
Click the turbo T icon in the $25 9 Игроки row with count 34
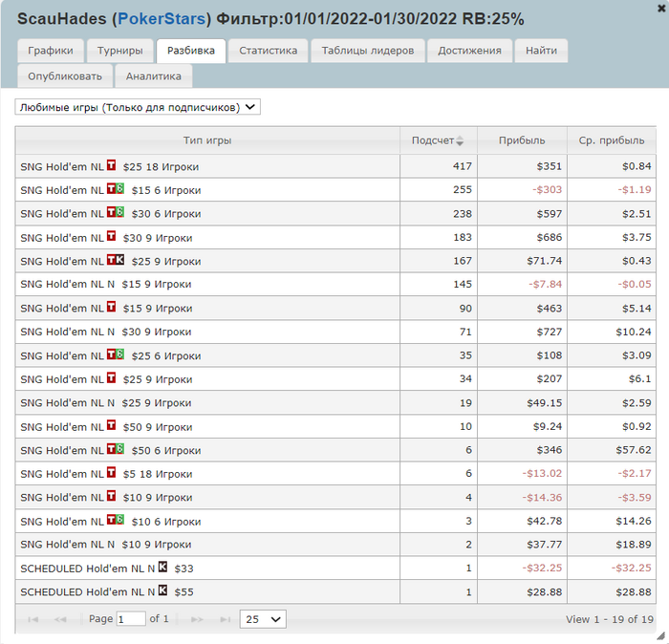point(111,377)
